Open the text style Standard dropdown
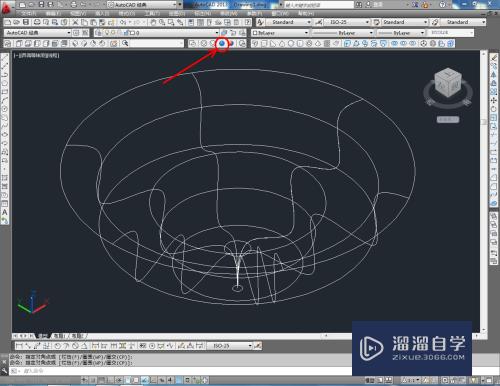 click(x=289, y=22)
